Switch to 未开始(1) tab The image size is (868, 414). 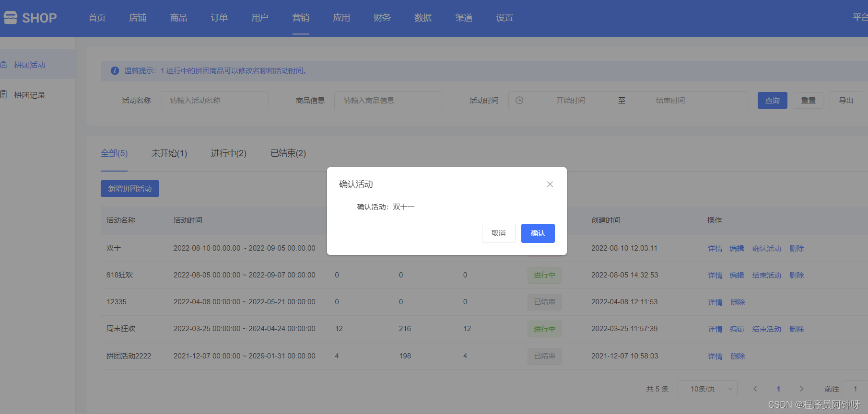[169, 153]
